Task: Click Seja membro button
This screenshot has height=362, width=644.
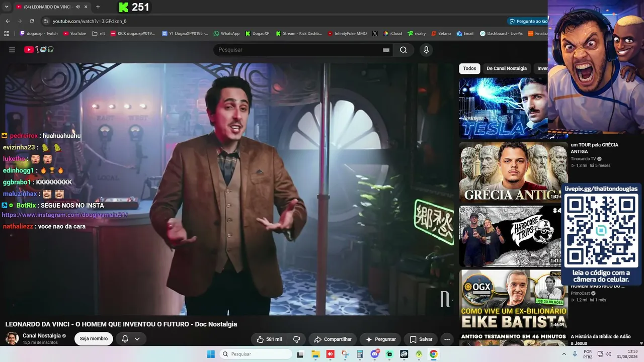Action: [94, 339]
